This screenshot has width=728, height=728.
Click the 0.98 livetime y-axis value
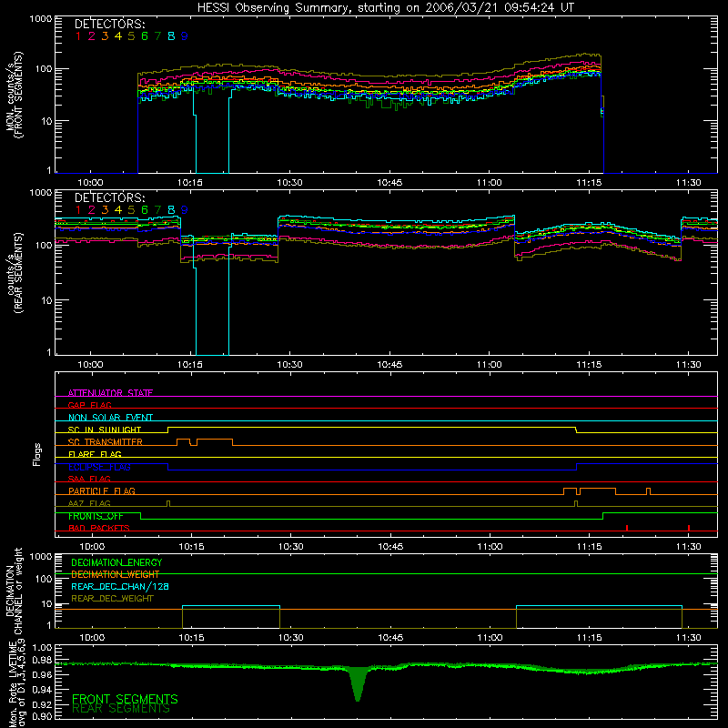point(42,660)
